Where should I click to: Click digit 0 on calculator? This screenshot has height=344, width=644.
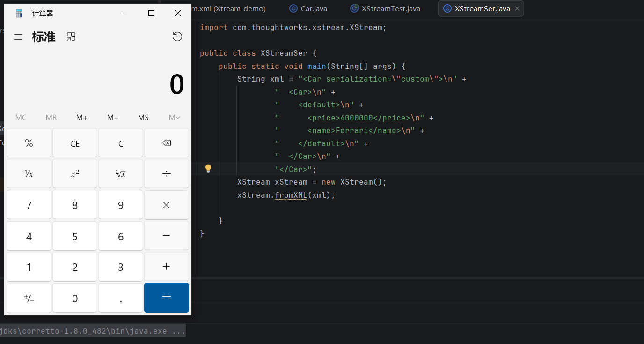[75, 298]
